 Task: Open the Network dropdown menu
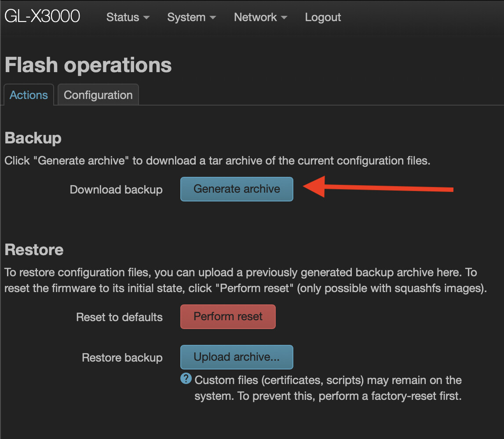(260, 17)
